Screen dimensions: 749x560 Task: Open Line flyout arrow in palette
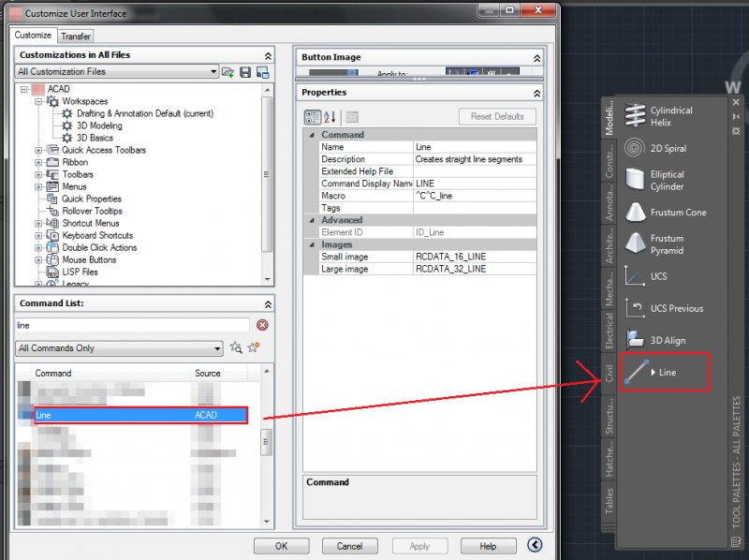point(653,372)
